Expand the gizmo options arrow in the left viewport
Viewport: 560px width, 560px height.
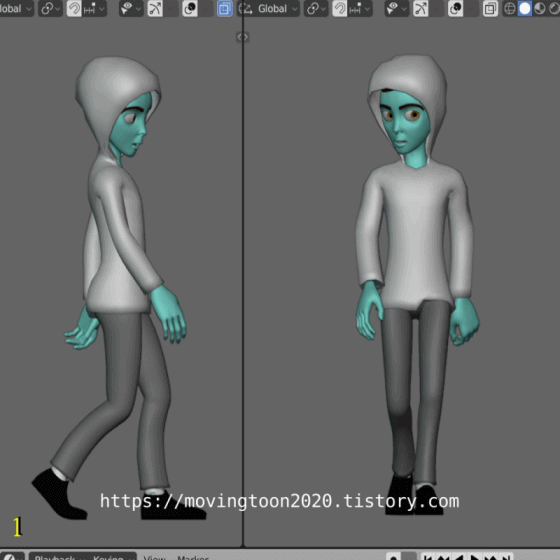[x=171, y=9]
